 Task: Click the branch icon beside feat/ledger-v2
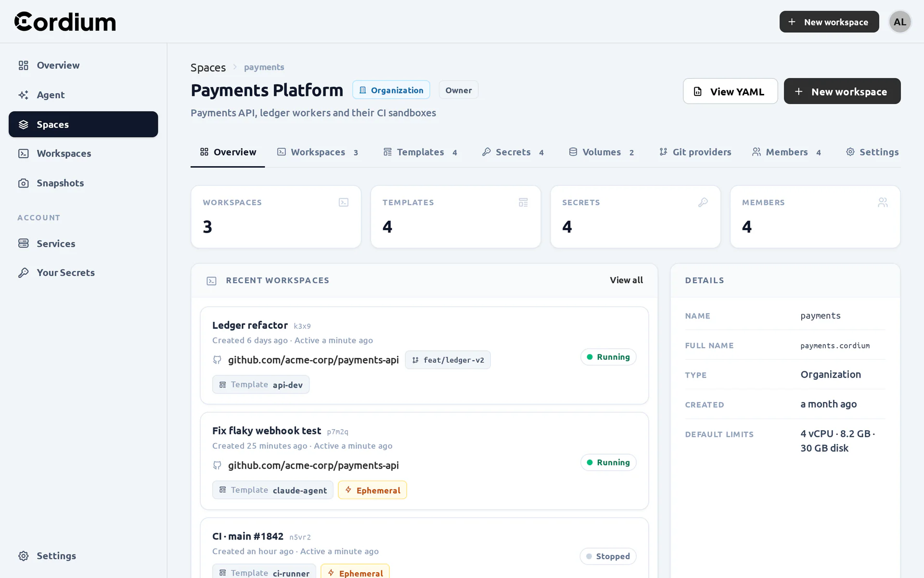pyautogui.click(x=415, y=360)
